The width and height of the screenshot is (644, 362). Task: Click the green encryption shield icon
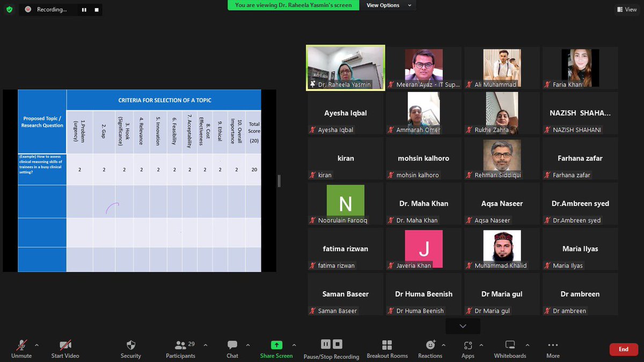point(9,9)
